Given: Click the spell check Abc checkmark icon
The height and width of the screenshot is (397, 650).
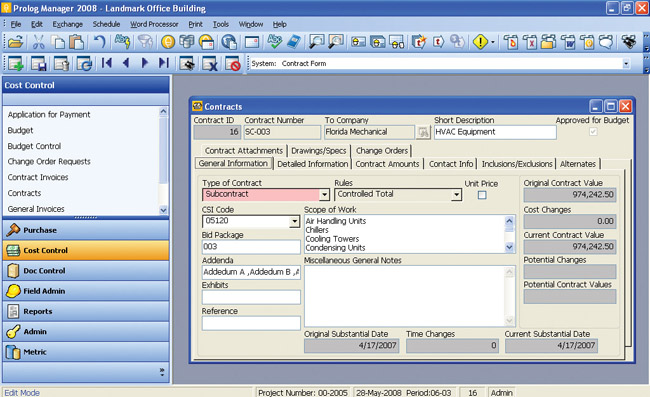Looking at the screenshot, I should [274, 41].
